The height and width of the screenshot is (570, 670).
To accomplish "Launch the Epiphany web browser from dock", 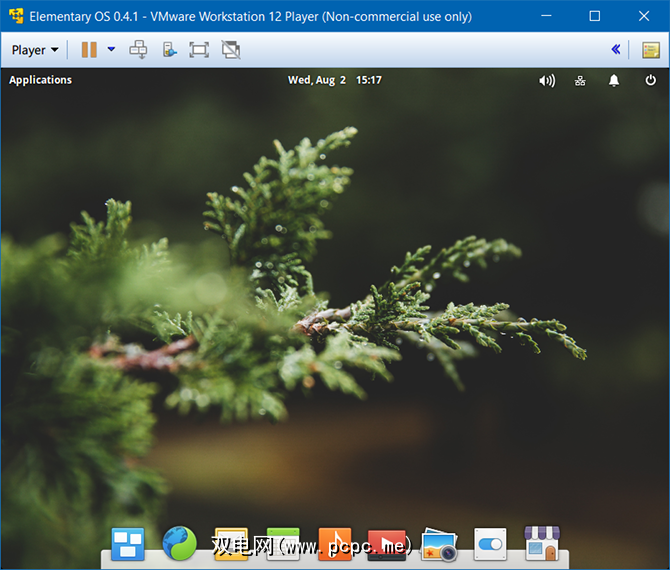I will tap(179, 543).
